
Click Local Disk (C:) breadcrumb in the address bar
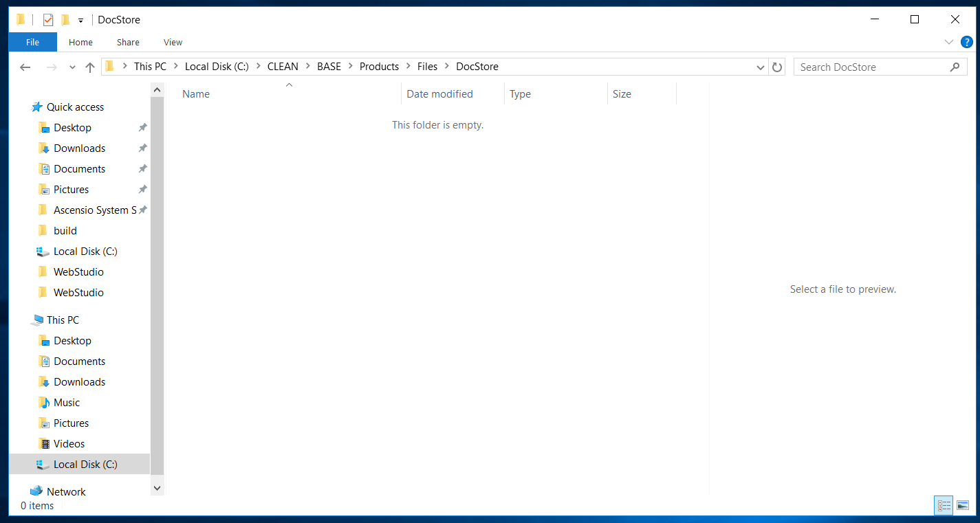coord(217,67)
